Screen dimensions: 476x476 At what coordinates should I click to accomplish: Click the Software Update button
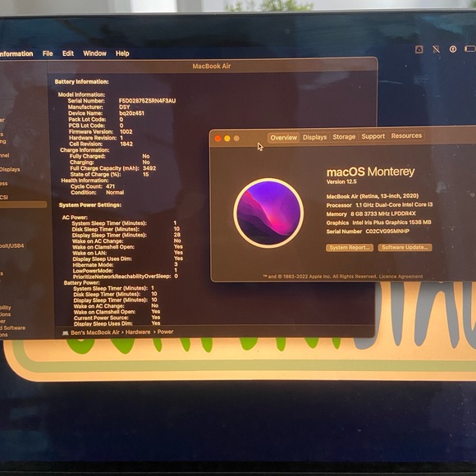tap(405, 247)
